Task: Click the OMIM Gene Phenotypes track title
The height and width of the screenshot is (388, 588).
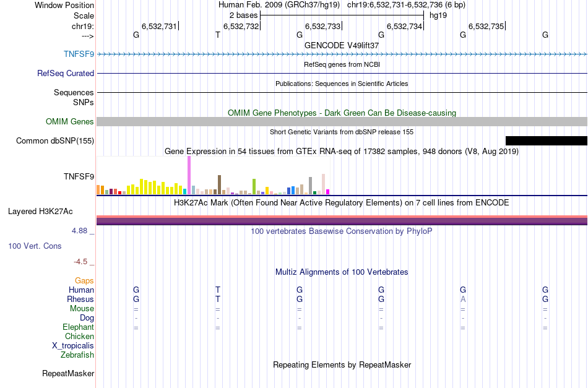Action: point(342,113)
